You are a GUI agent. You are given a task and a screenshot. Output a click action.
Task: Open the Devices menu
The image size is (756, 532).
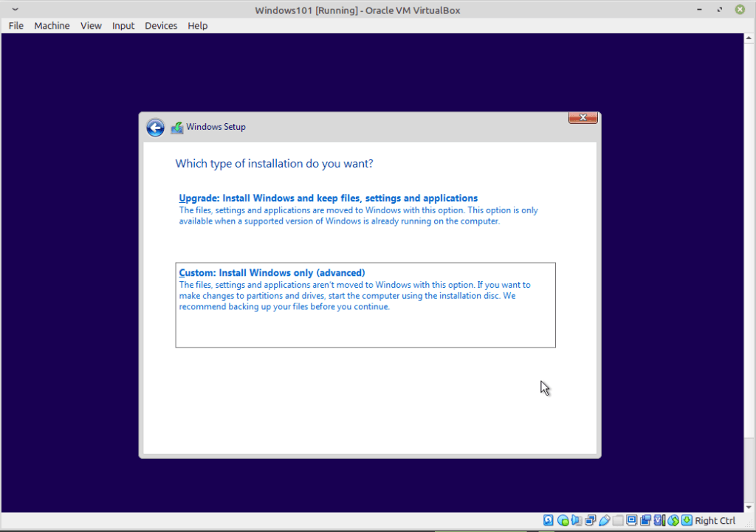[161, 26]
